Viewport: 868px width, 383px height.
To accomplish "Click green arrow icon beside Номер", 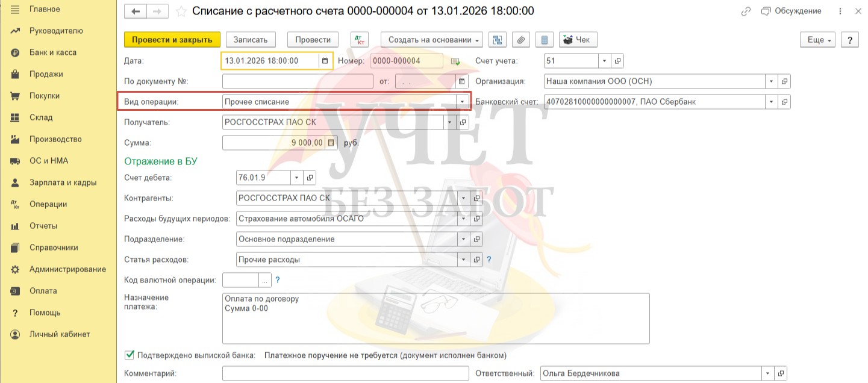I will coord(455,61).
